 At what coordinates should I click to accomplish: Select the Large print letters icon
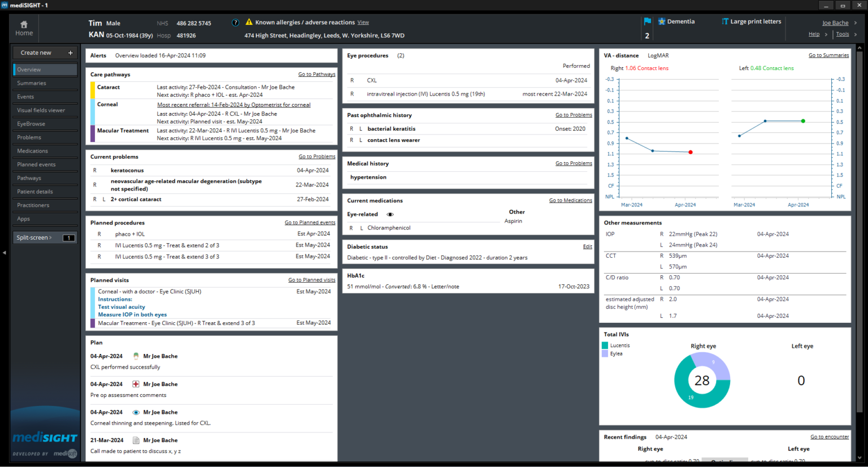click(724, 21)
